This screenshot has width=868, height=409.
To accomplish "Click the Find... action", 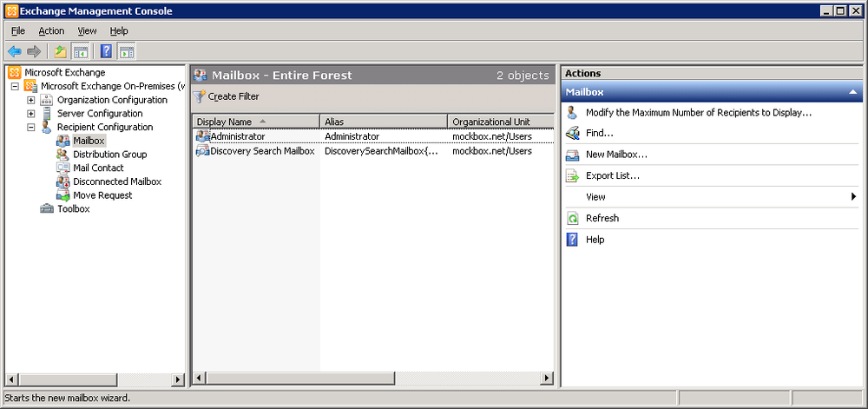I will 600,134.
